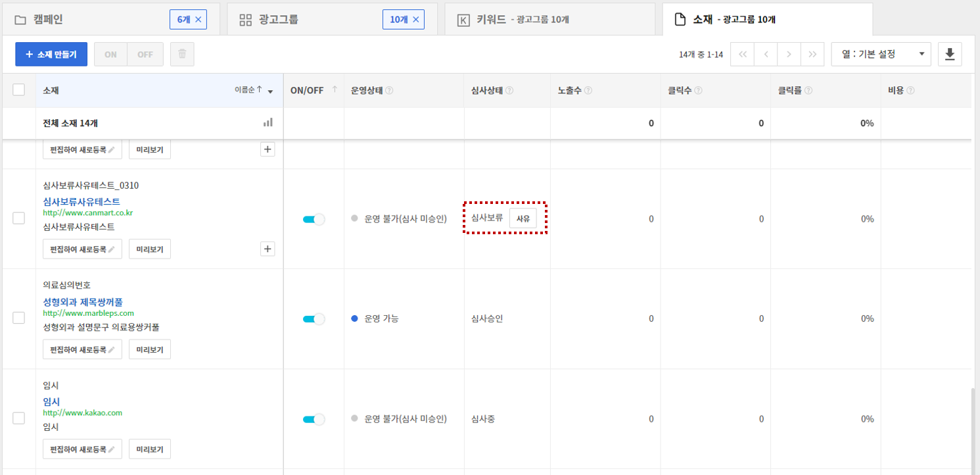This screenshot has height=475, width=980.
Task: Check the 심사보류사유테스트_0310 row checkbox
Action: [19, 218]
